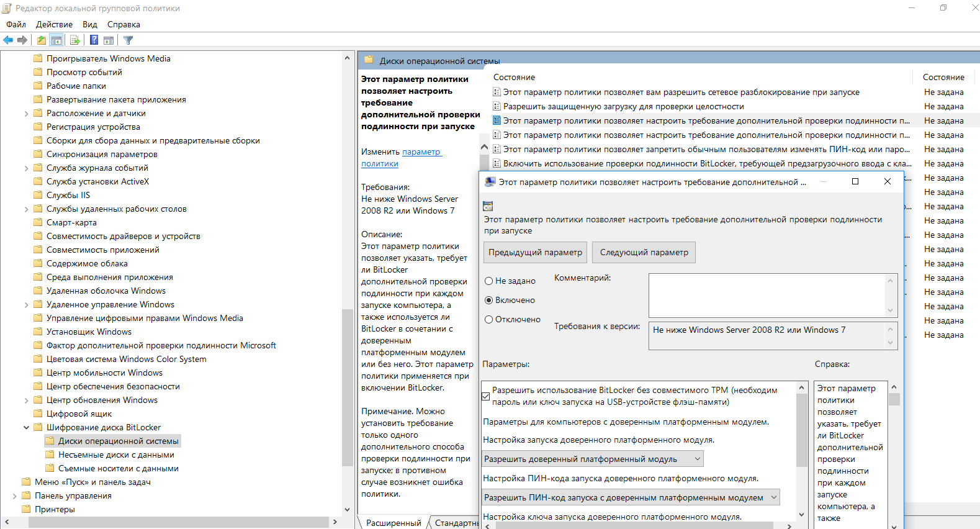
Task: Collapse "Шифрование диска BitLocker" tree node
Action: pyautogui.click(x=26, y=428)
